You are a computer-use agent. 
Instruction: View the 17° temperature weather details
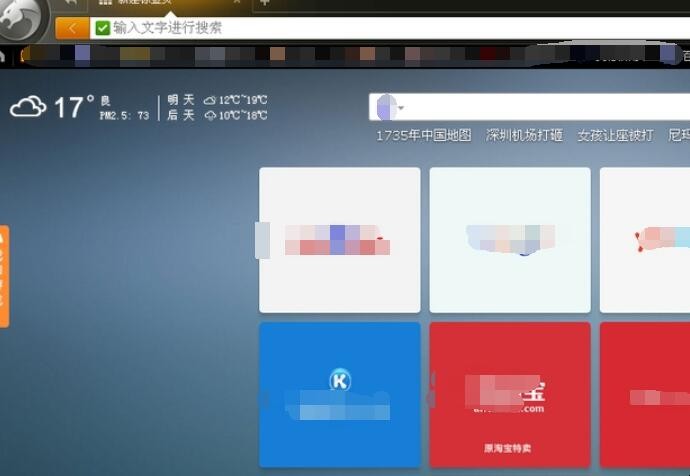click(73, 106)
